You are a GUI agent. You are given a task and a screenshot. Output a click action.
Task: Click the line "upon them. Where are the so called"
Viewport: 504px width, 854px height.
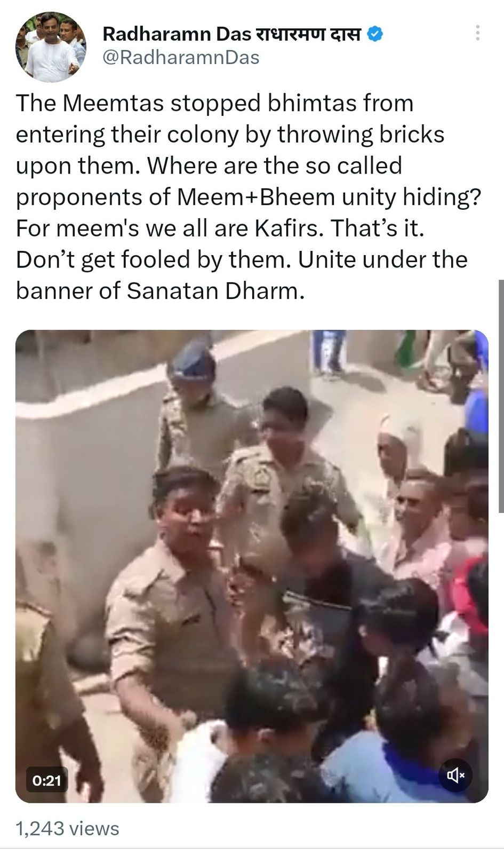coord(209,165)
